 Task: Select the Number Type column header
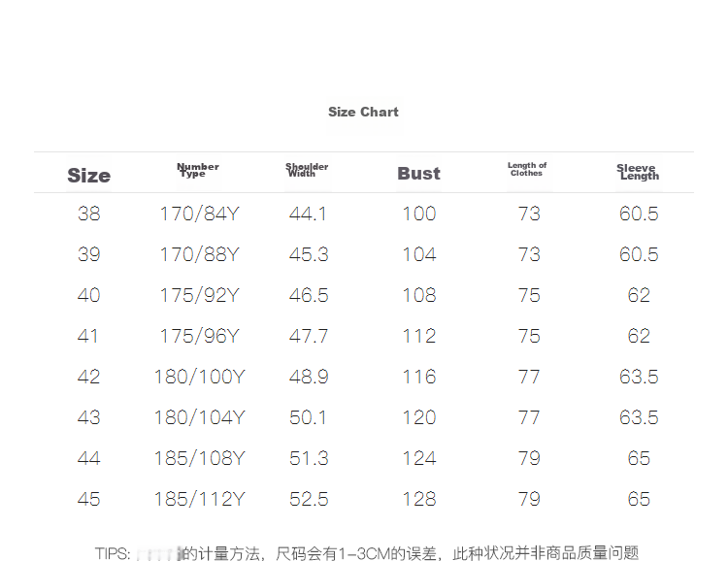[197, 171]
